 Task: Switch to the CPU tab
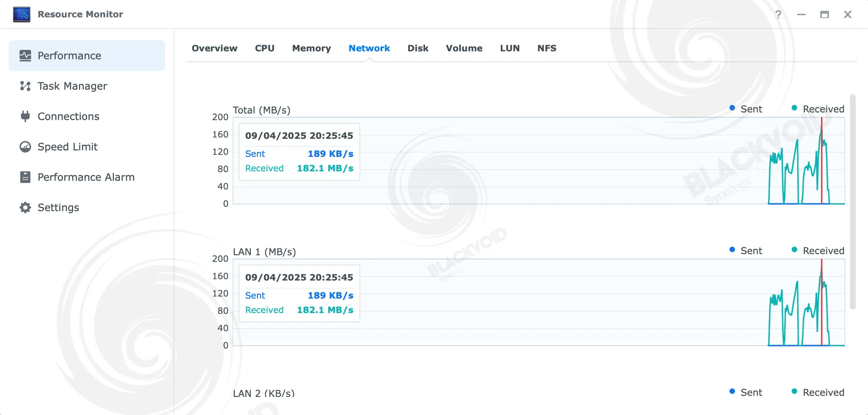coord(265,48)
